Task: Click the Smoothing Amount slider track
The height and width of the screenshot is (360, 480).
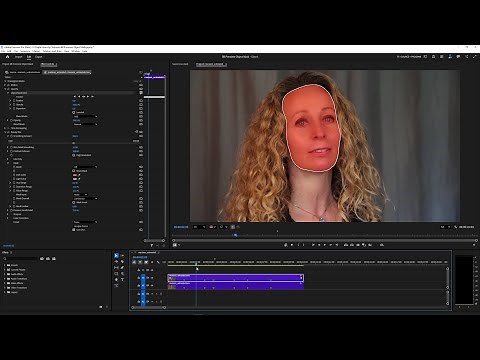Action: (x=73, y=143)
